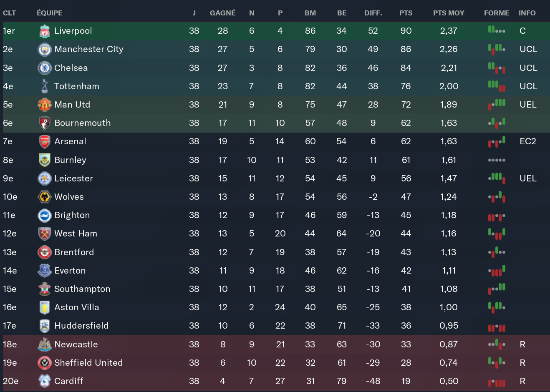Viewport: 550px width, 392px height.
Task: Sort table by PTS column header
Action: click(406, 13)
